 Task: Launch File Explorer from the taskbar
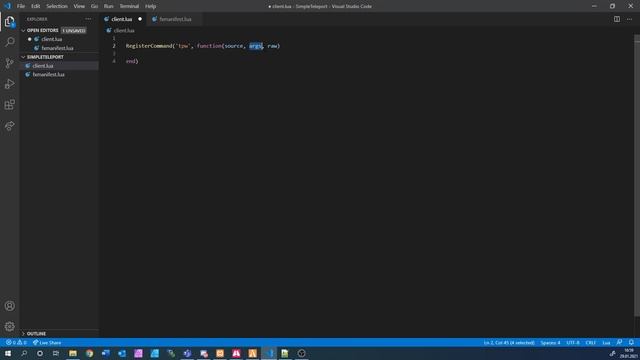[73, 353]
